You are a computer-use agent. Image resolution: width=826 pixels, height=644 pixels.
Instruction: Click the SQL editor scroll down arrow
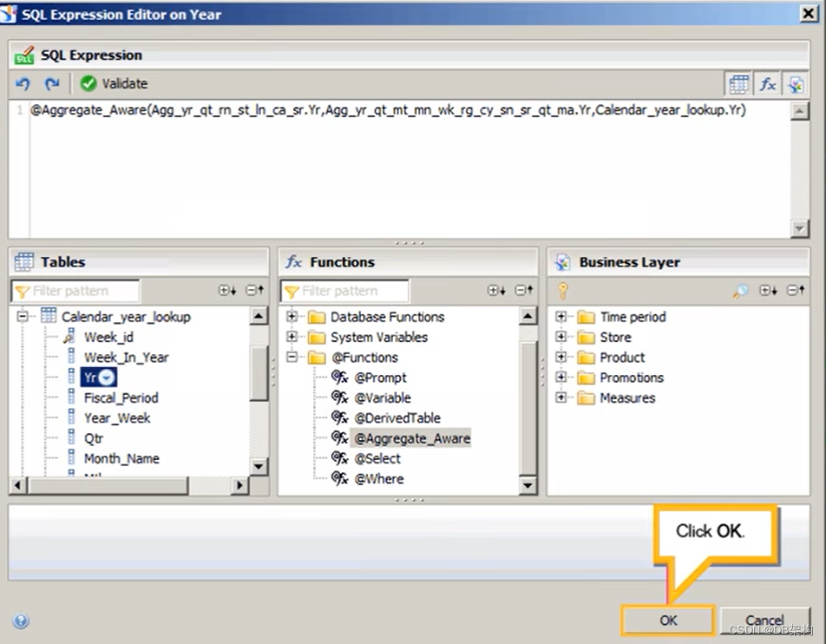[x=800, y=228]
